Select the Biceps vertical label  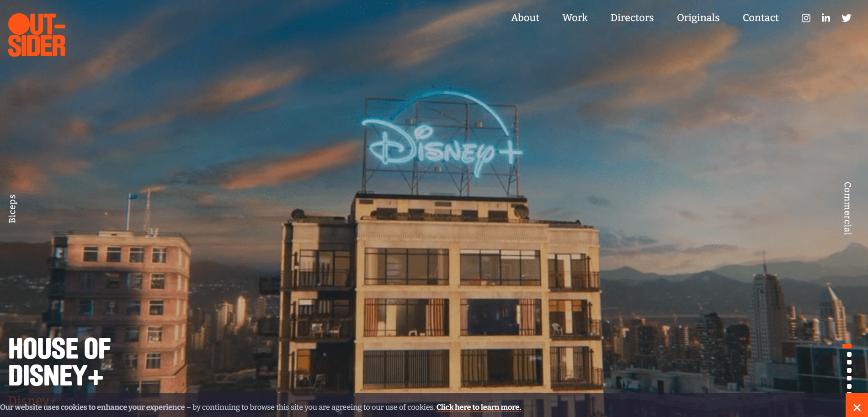click(12, 209)
